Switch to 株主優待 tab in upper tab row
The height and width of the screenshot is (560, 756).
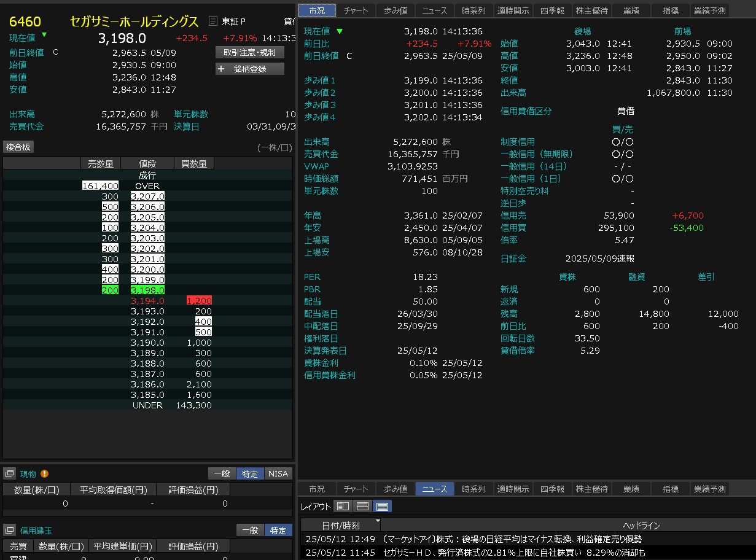[x=591, y=10]
